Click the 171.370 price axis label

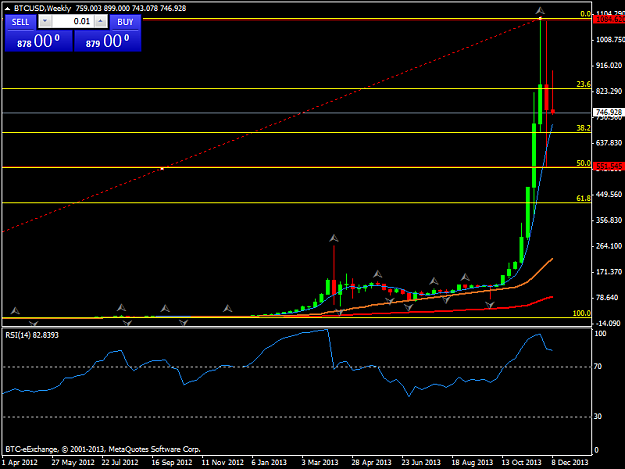[x=609, y=272]
